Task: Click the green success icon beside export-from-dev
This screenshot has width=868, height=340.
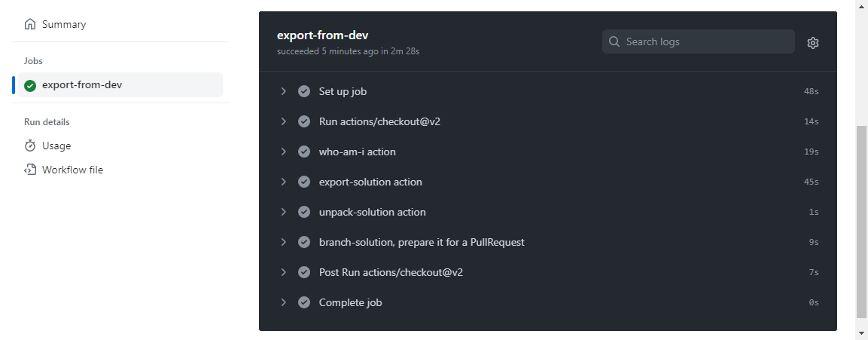Action: tap(30, 85)
